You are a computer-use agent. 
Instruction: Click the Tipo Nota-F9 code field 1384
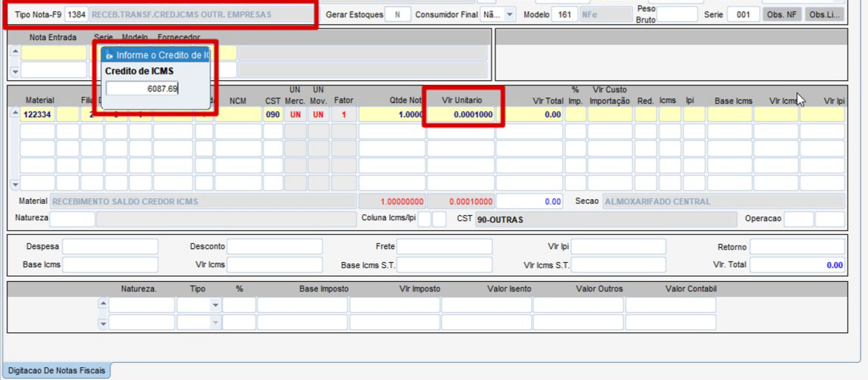pos(76,14)
